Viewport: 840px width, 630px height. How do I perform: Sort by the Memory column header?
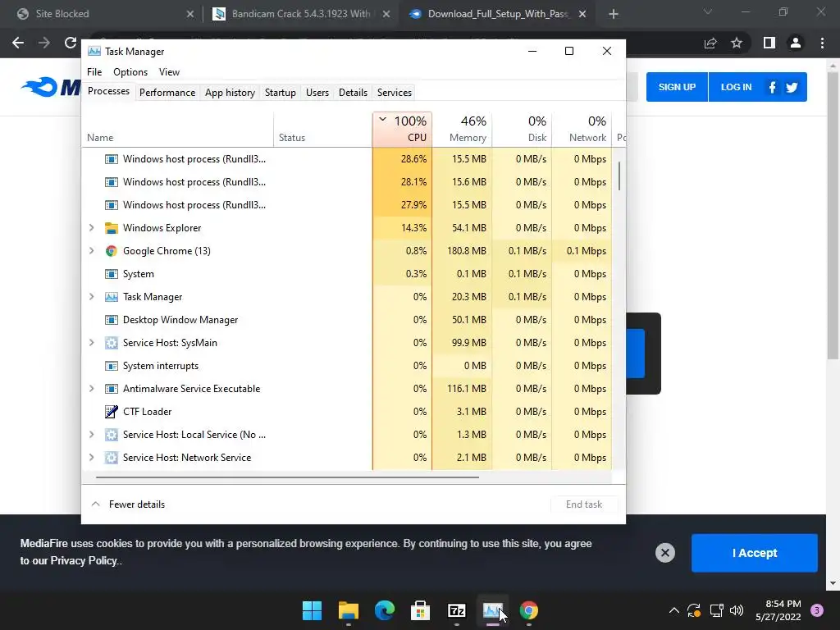(462, 129)
